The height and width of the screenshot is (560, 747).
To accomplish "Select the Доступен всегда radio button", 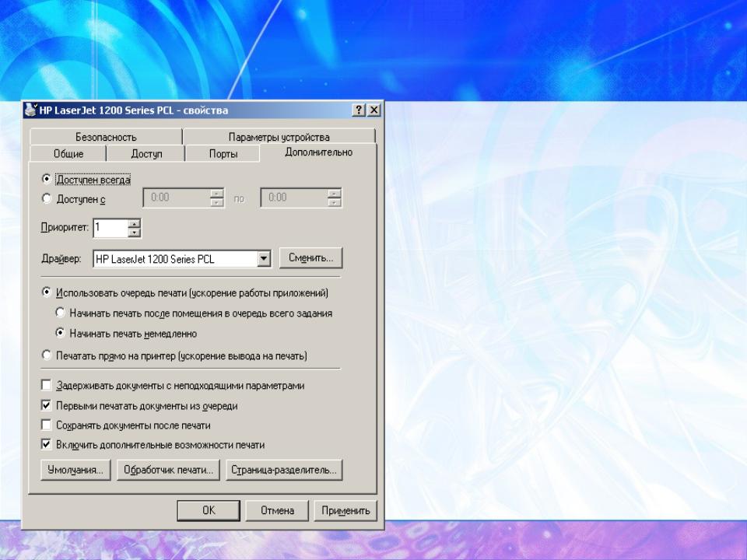I will pos(46,179).
